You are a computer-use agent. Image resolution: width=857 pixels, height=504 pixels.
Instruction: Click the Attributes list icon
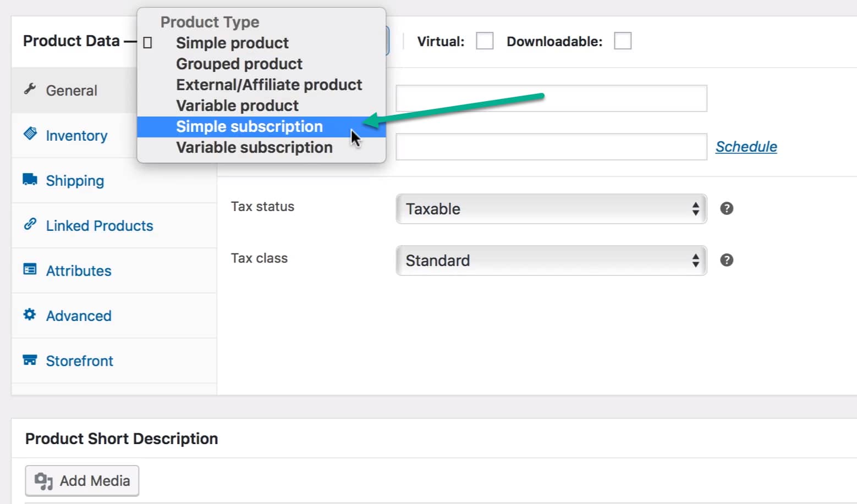tap(30, 269)
